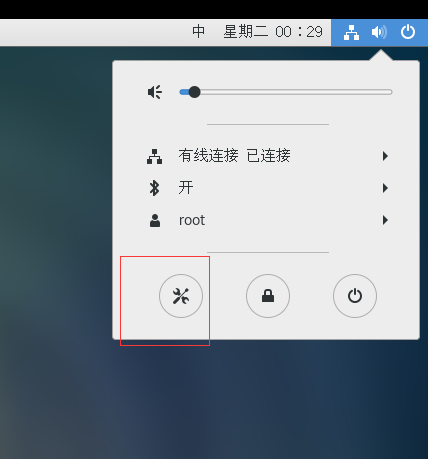
Task: Open the calendar clock 星期二 00:29
Action: pyautogui.click(x=273, y=32)
